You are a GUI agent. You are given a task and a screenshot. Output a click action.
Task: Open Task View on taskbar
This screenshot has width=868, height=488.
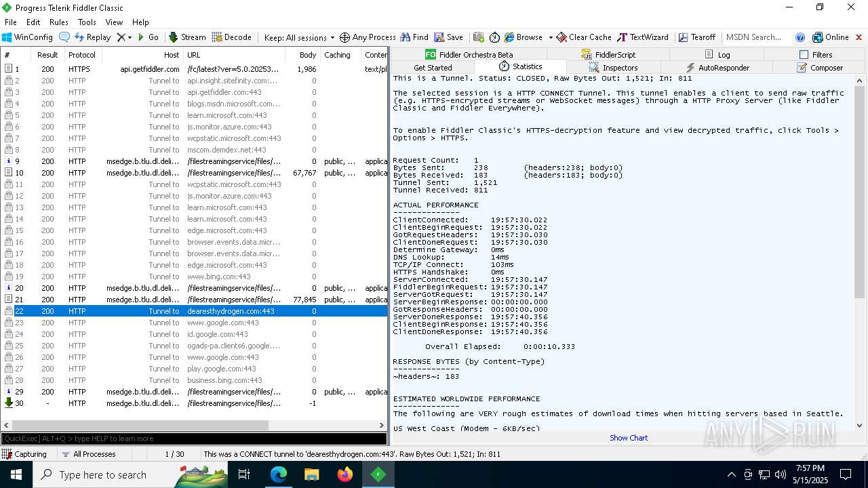point(244,474)
